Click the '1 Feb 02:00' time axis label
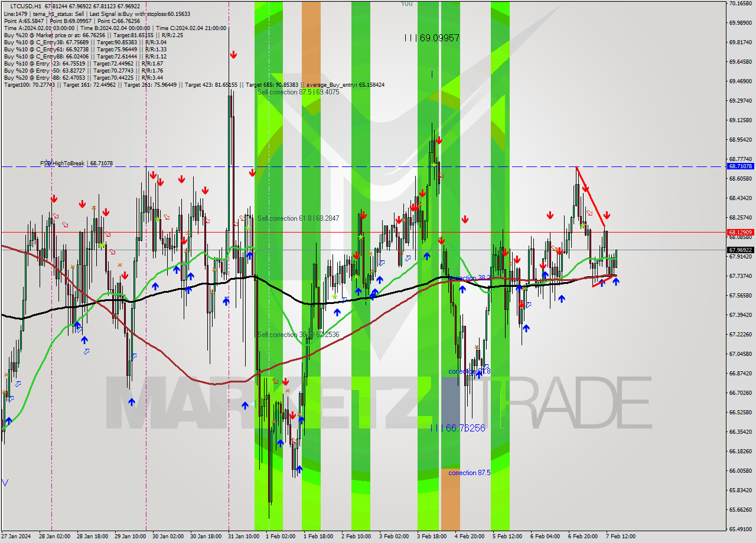756x543 pixels. coord(281,537)
